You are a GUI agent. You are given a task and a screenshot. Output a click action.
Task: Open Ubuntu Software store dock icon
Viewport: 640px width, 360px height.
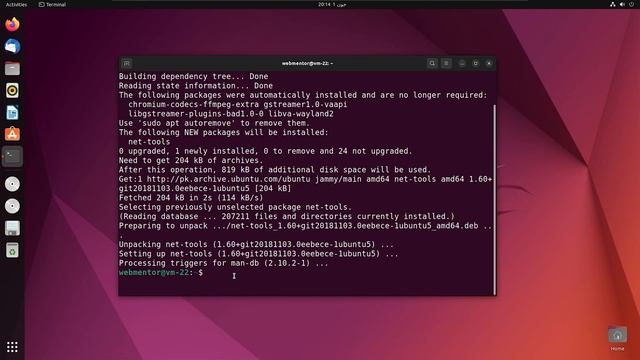click(x=12, y=134)
